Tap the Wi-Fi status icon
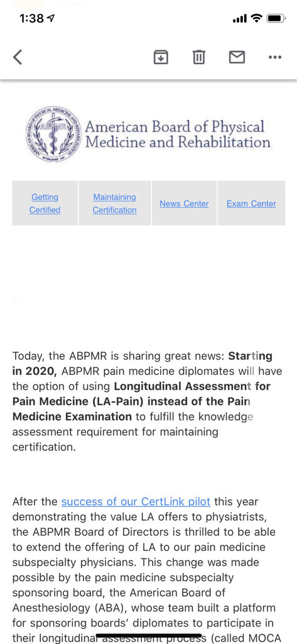297x644 pixels. coord(256,18)
